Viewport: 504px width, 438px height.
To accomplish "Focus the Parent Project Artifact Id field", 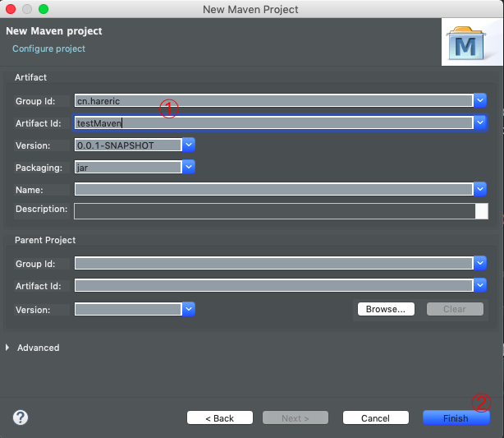I will 274,285.
